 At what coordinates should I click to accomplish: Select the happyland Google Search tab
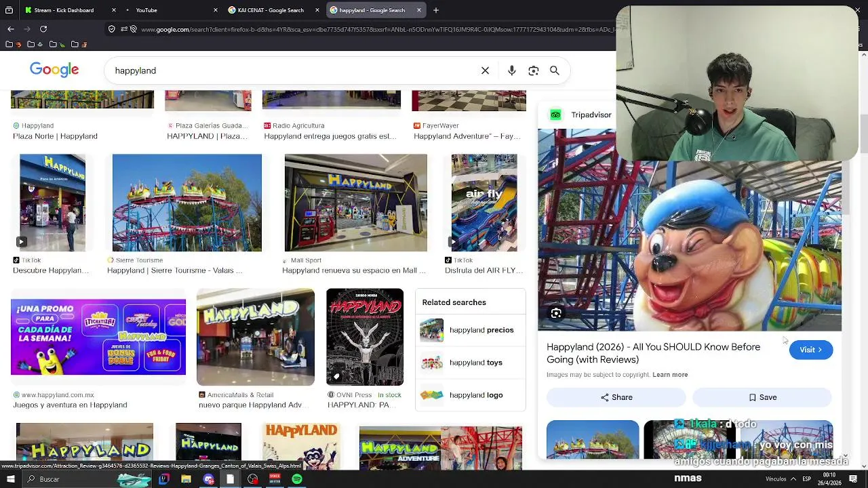tap(376, 10)
